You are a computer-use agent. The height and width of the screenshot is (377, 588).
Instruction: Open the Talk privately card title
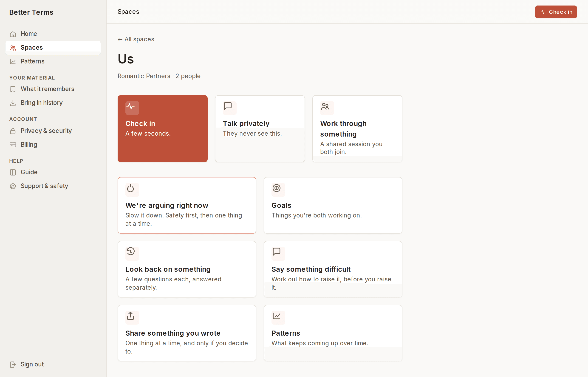click(246, 124)
